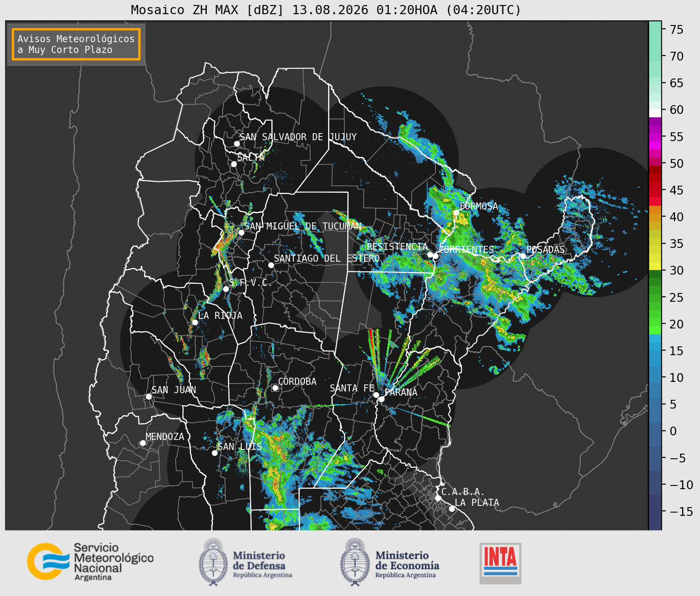Open Avisos Meteorológicos a Muy Corto Plazo

pyautogui.click(x=76, y=44)
